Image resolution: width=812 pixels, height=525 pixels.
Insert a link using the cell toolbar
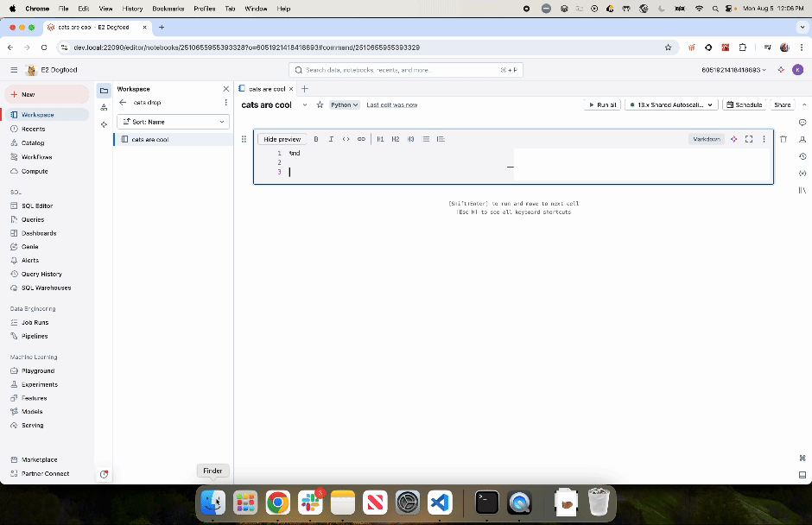pos(361,139)
